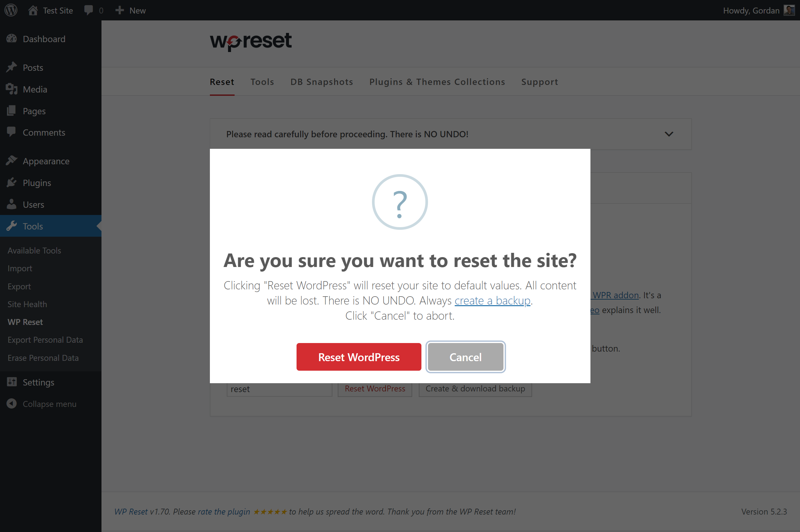The width and height of the screenshot is (800, 532).
Task: Select the Settings sidebar icon
Action: pyautogui.click(x=12, y=383)
